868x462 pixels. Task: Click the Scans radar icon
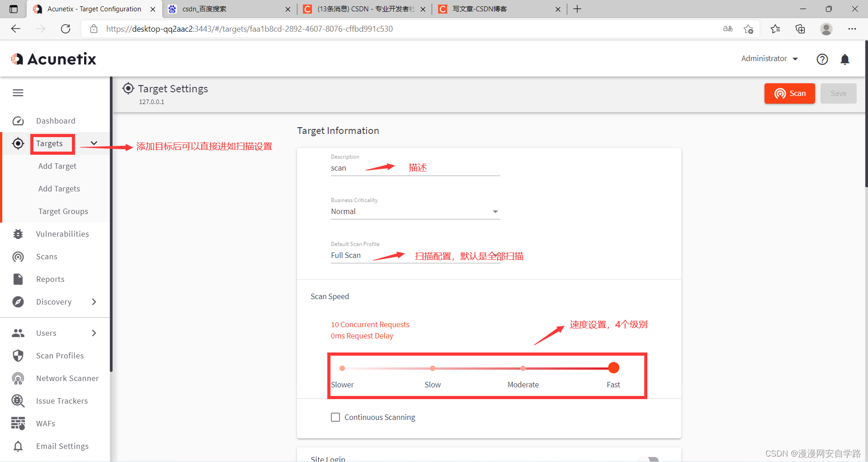tap(18, 257)
